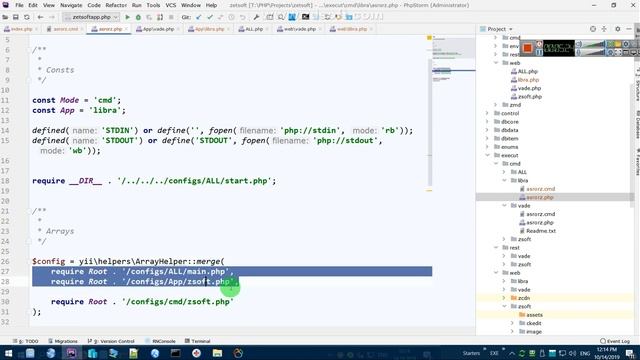Click the Save All toolbar icon
Viewport: 640px width, 360px height.
16,17
